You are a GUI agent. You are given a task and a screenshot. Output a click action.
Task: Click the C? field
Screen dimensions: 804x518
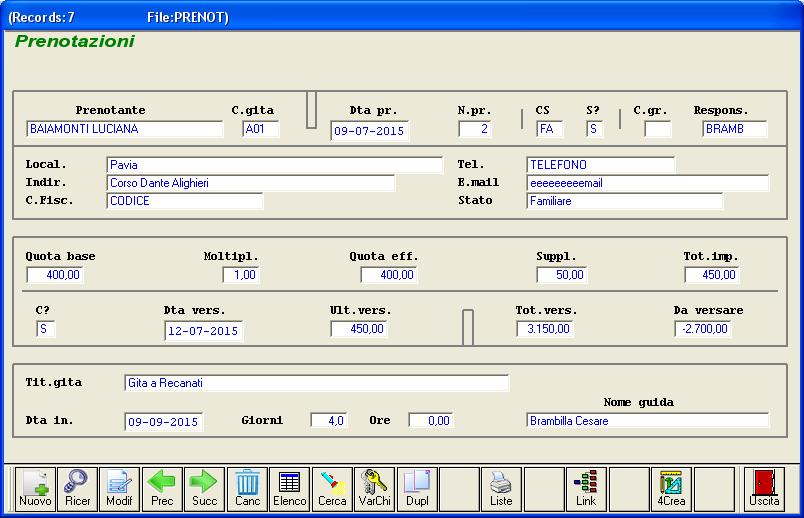tap(45, 329)
